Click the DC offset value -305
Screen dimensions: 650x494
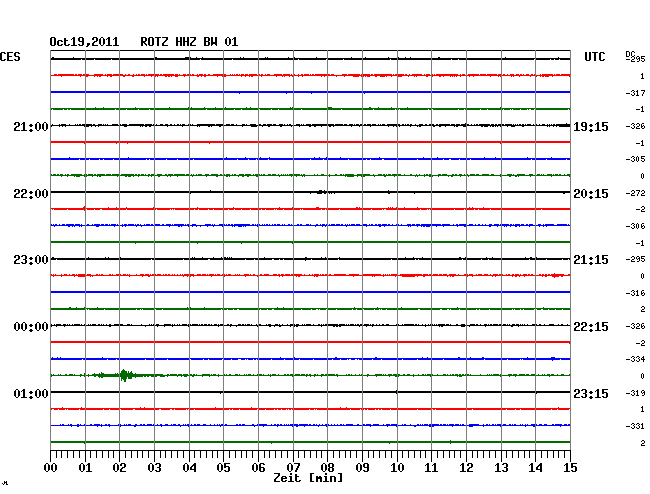tap(635, 159)
